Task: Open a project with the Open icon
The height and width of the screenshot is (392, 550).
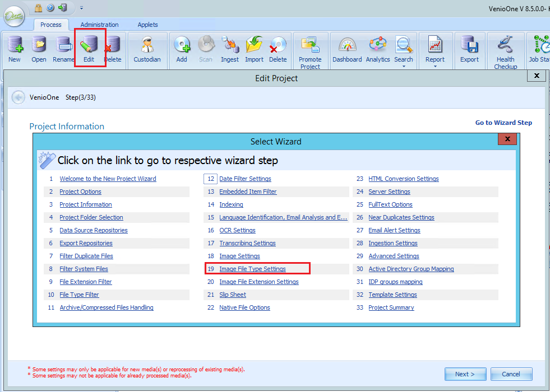Action: (39, 44)
